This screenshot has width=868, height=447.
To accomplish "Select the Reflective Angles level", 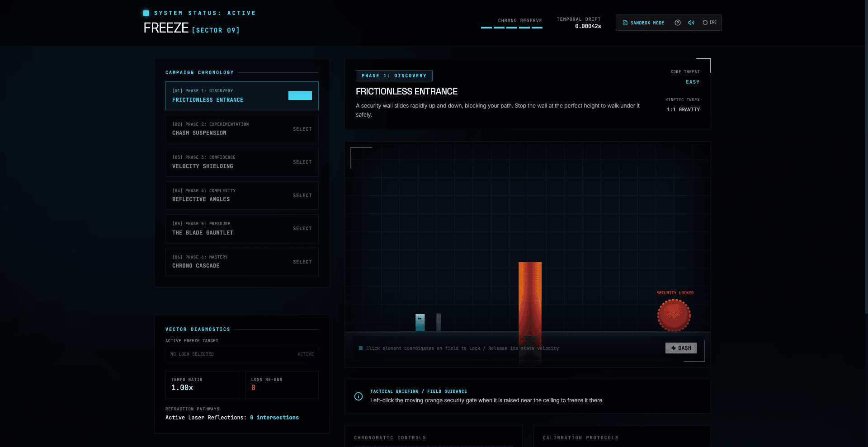I will 242,195.
